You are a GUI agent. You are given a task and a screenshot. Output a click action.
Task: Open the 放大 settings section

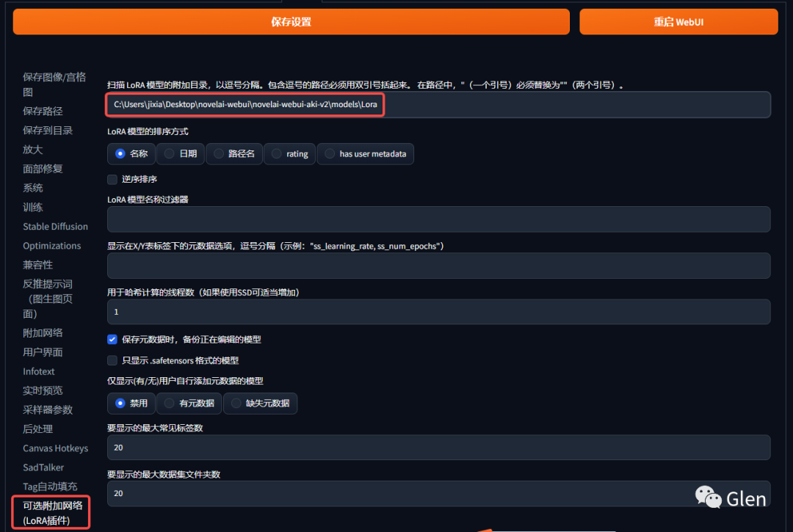[x=33, y=150]
